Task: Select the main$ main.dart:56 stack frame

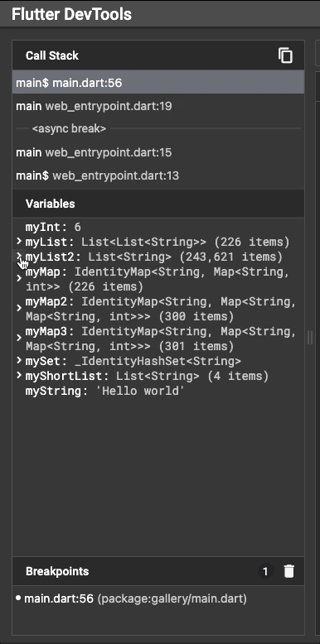Action: (158, 83)
